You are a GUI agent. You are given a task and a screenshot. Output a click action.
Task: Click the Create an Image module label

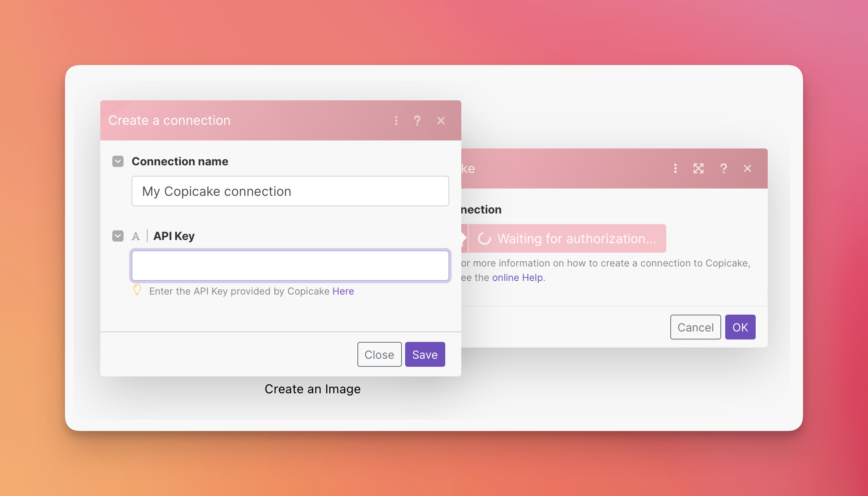(312, 389)
